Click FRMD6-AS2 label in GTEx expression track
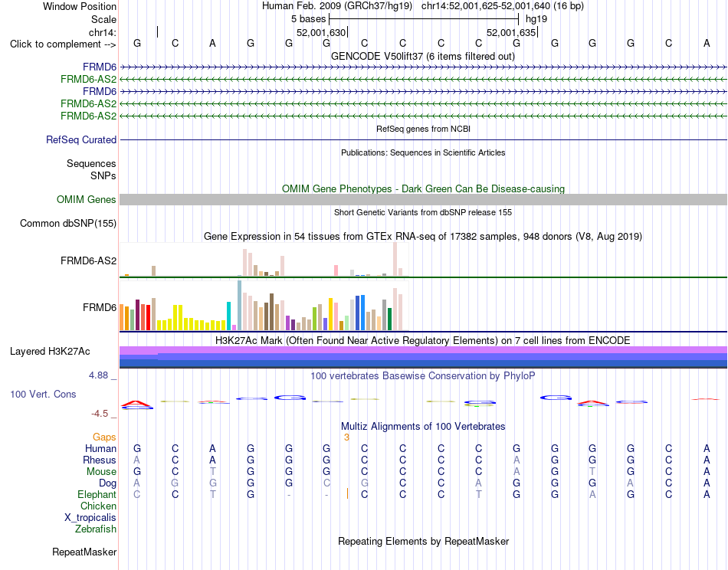The width and height of the screenshot is (728, 570). pos(88,260)
